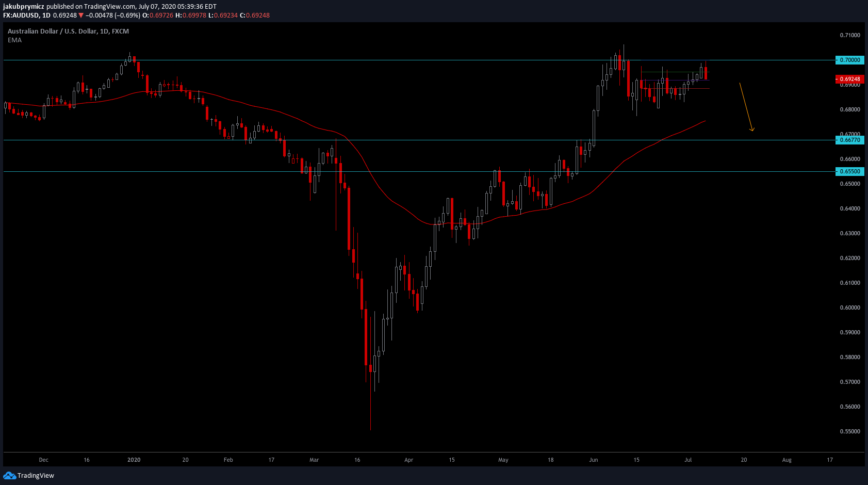Click author name jakubprymicz in the header
The image size is (868, 485).
click(24, 7)
